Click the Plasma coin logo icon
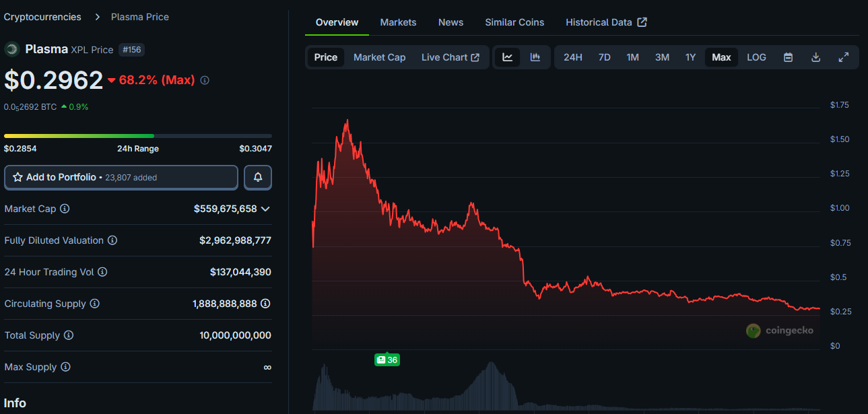This screenshot has width=868, height=414. (x=11, y=49)
